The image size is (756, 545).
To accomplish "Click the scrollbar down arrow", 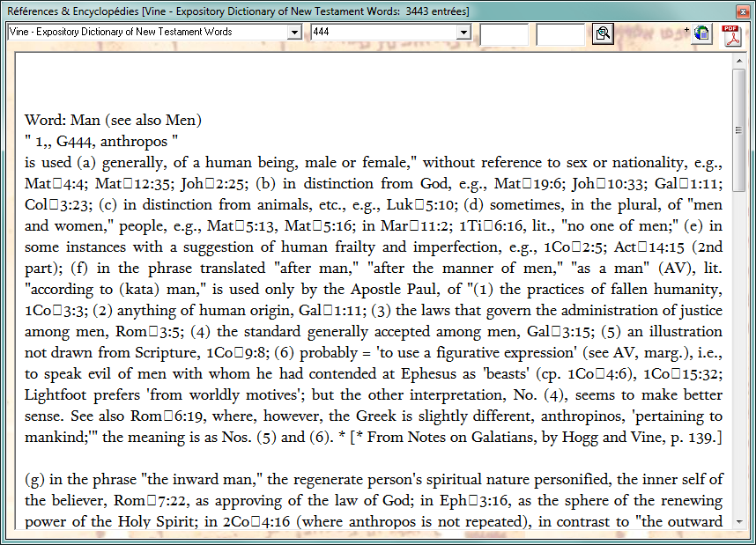I will [x=738, y=522].
